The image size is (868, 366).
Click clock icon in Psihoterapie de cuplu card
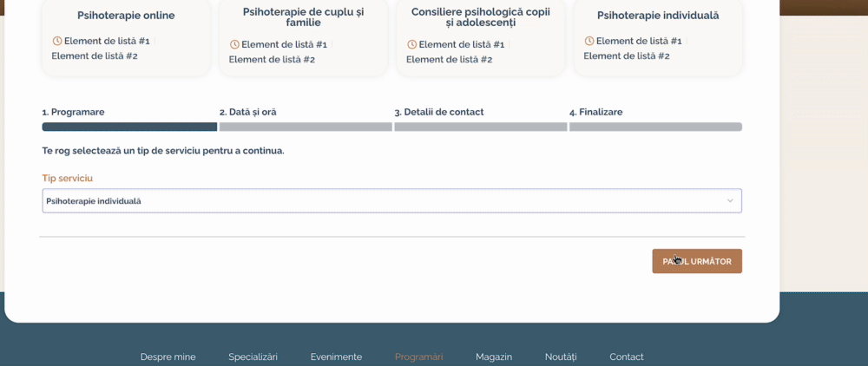coord(234,44)
